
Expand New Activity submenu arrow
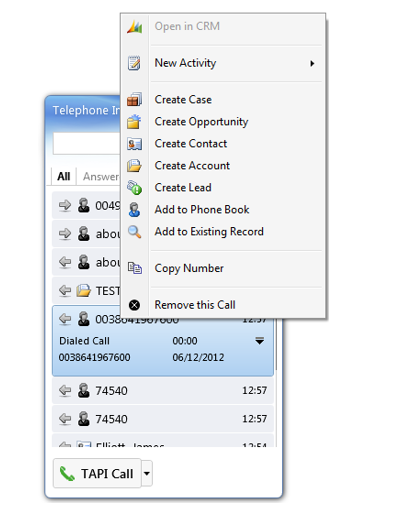(312, 63)
